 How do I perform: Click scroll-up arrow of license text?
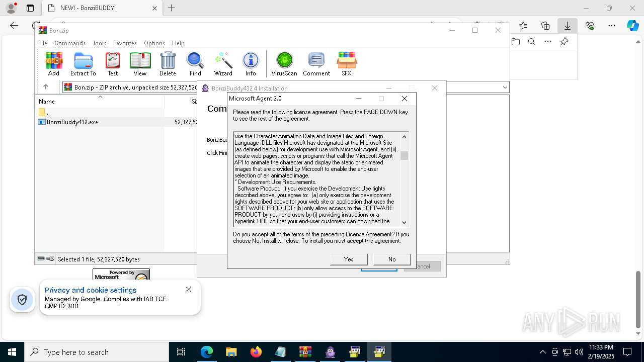(404, 137)
